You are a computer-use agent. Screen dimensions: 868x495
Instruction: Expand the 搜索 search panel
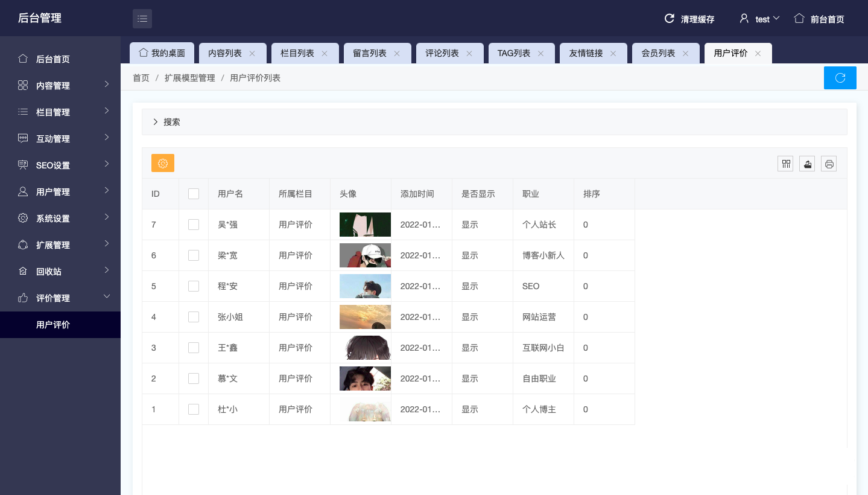[167, 122]
